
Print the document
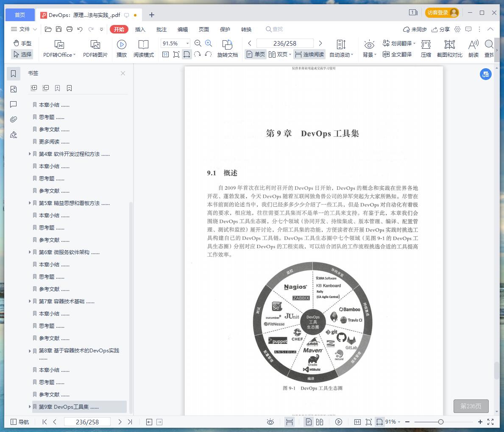70,29
